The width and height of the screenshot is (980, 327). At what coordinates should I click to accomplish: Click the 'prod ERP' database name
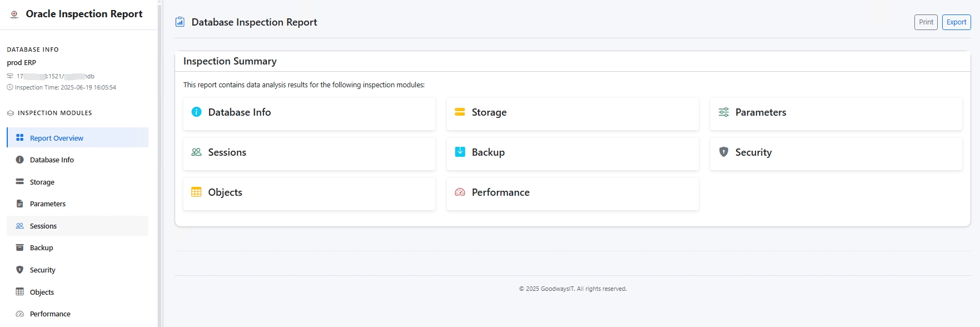point(22,62)
